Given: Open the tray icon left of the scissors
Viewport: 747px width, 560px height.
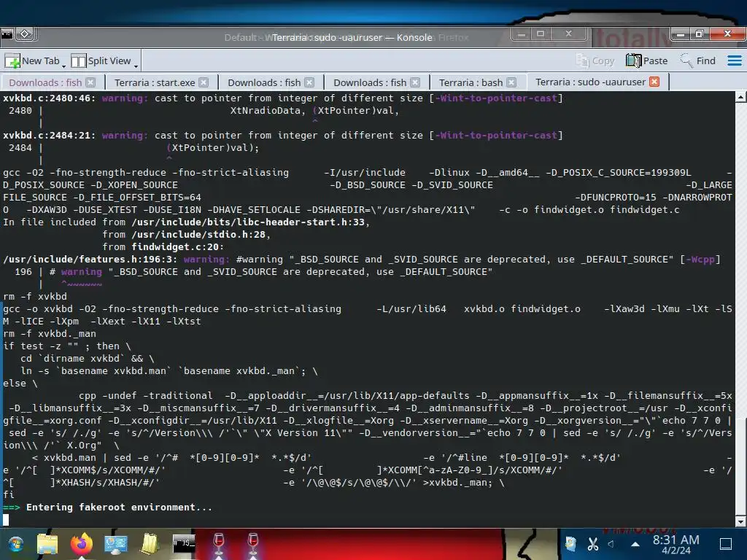Looking at the screenshot, I should (570, 544).
